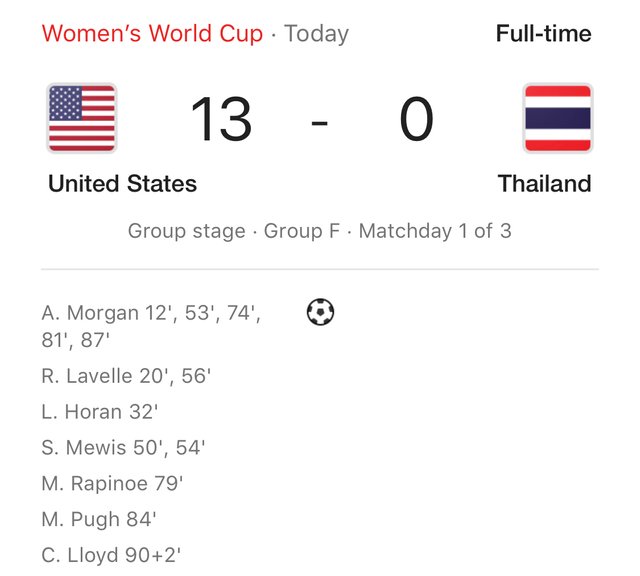
Task: Select the Thailand team name
Action: 545,184
